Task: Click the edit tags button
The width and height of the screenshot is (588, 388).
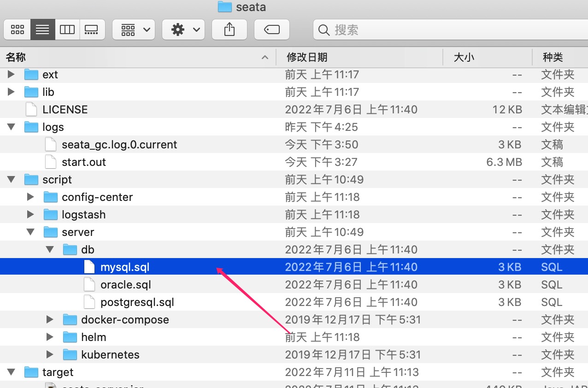Action: [x=272, y=30]
